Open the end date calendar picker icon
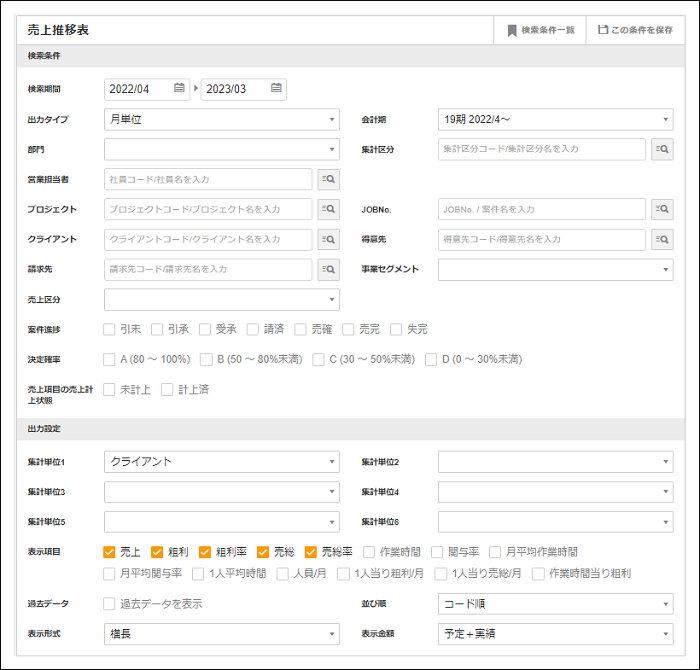 (275, 89)
